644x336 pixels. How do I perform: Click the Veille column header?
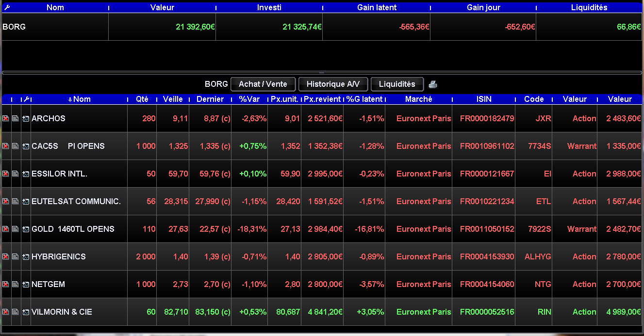pyautogui.click(x=173, y=99)
